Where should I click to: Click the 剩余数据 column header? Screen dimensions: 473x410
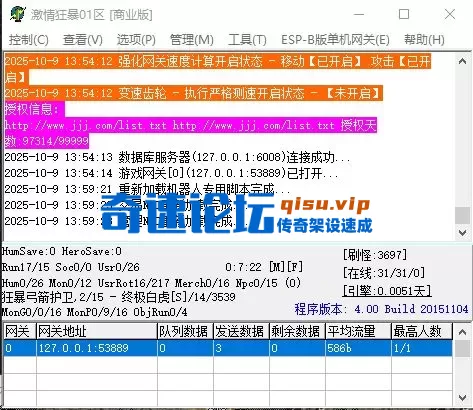[x=297, y=331]
